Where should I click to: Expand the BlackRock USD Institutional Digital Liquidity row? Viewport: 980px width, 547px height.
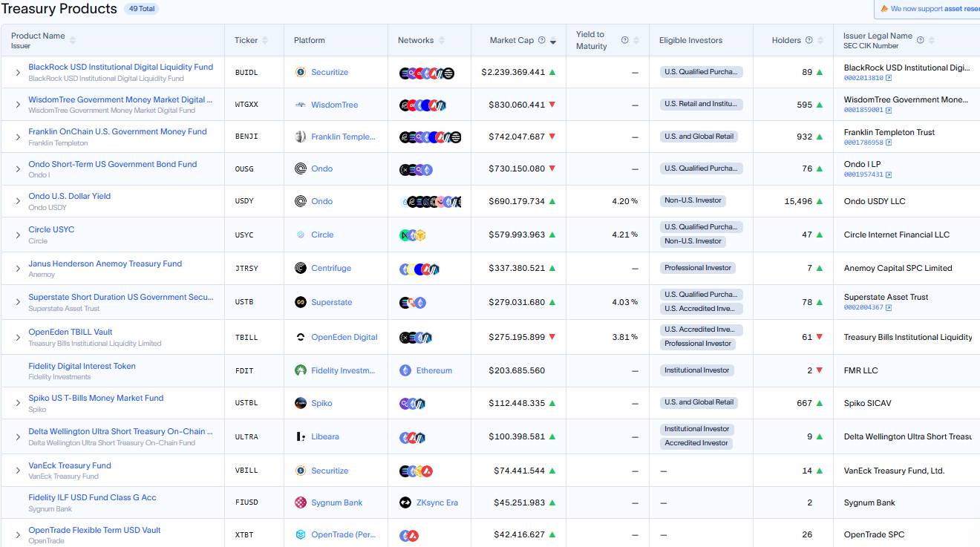tap(18, 73)
